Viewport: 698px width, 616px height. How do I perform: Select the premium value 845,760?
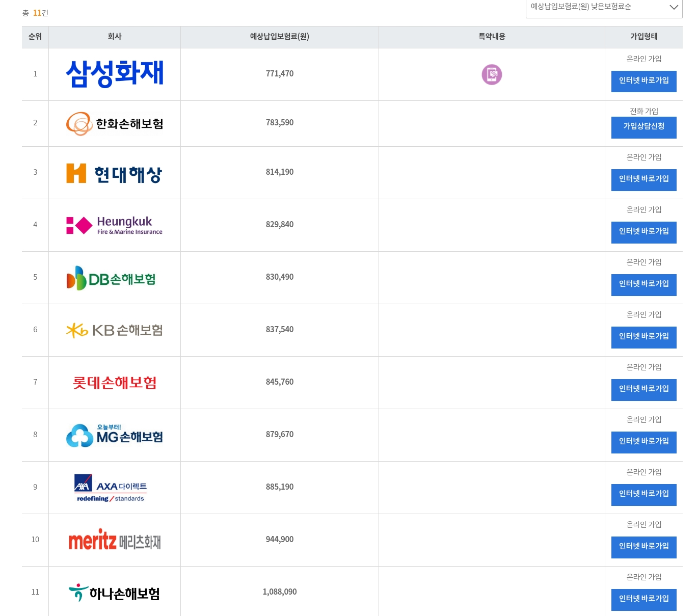pos(280,382)
